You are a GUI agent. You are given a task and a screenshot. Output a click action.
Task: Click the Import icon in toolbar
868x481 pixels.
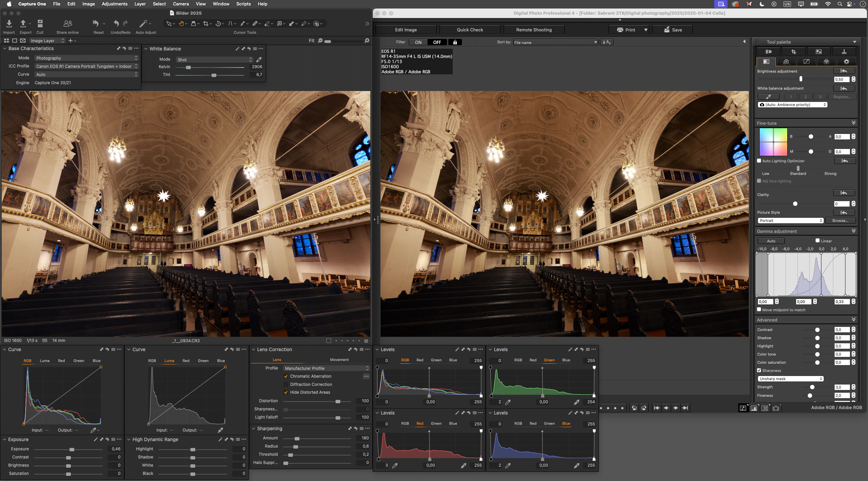click(x=9, y=24)
